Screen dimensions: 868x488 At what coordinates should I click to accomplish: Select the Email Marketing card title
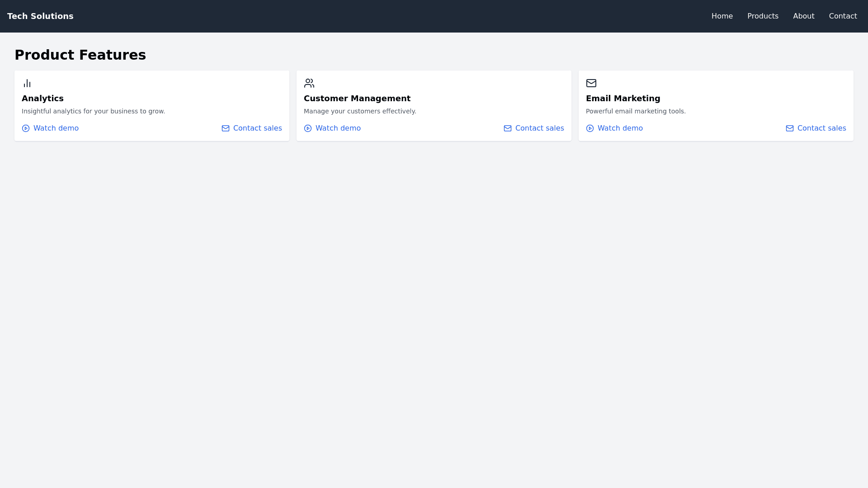pos(623,99)
